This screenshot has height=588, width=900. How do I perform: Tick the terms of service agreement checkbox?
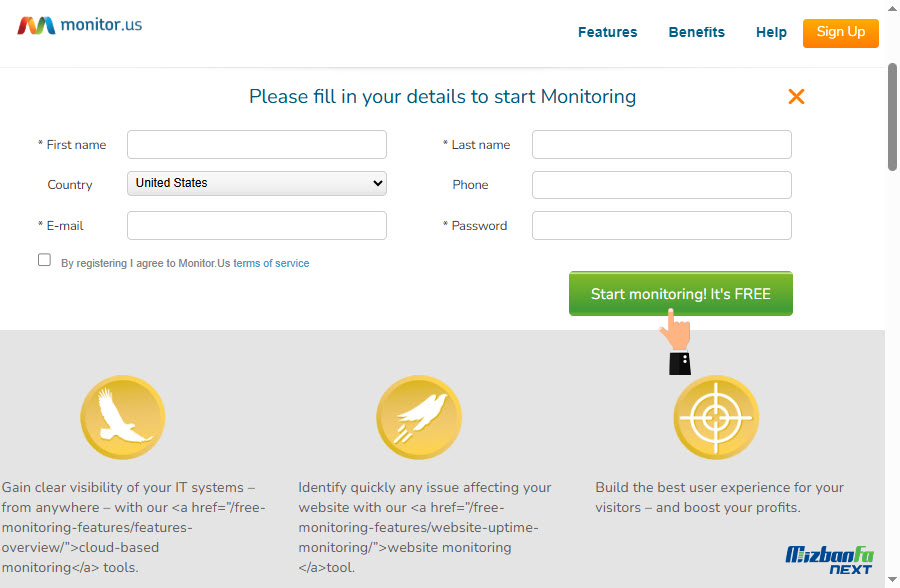(44, 260)
